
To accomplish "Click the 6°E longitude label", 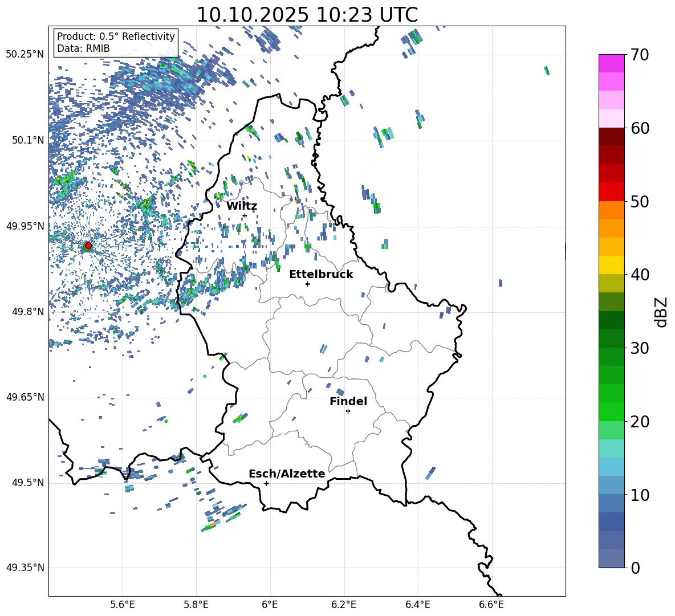I will coord(270,605).
